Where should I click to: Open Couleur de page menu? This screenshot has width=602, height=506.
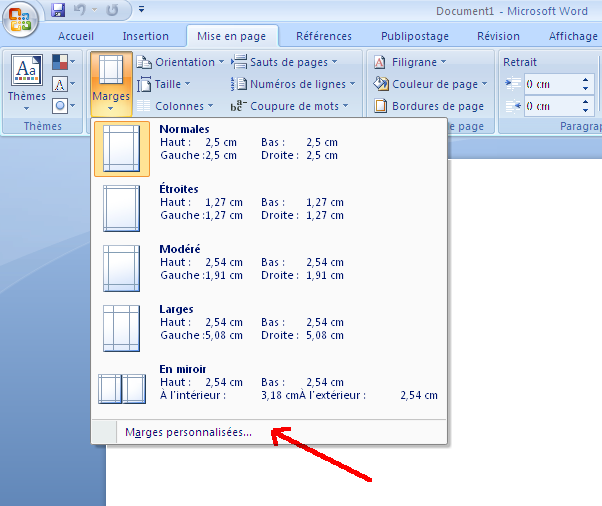(430, 84)
